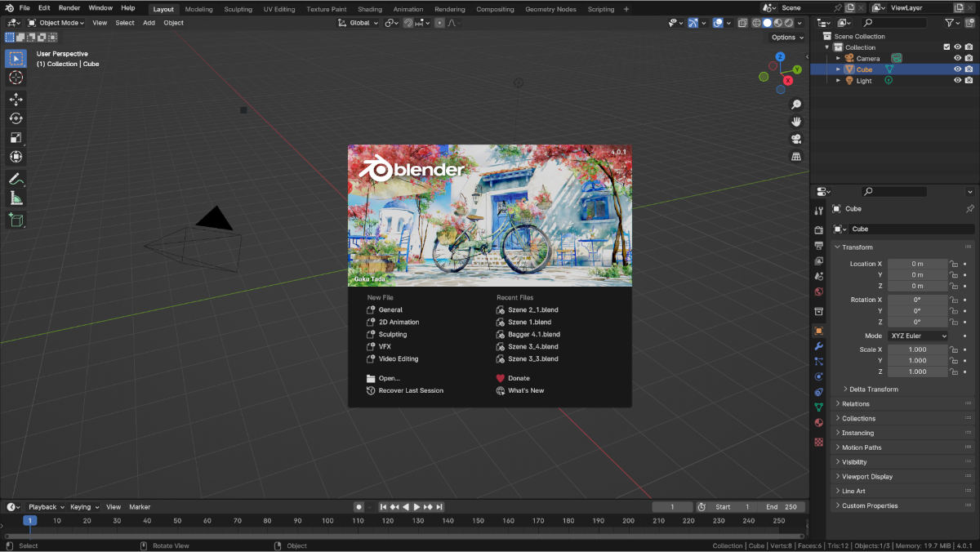
Task: Select the Cursor tool in toolbar
Action: coord(16,78)
